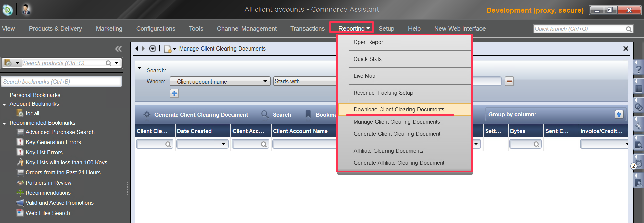644x223 pixels.
Task: Click the back navigation arrow
Action: [x=137, y=49]
